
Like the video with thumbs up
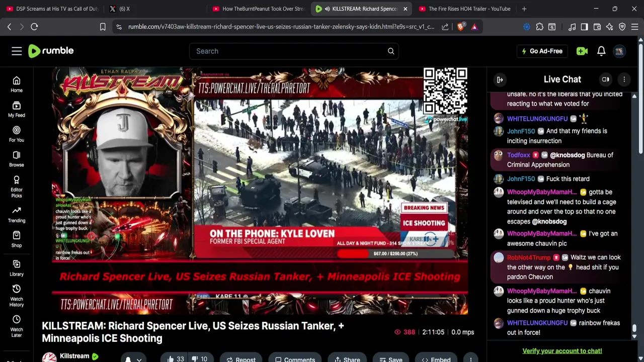point(175,359)
